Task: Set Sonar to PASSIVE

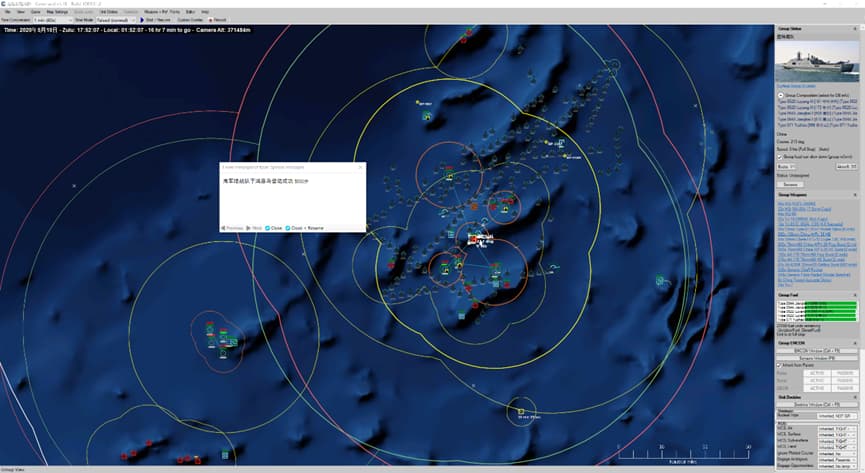Action: coord(844,380)
